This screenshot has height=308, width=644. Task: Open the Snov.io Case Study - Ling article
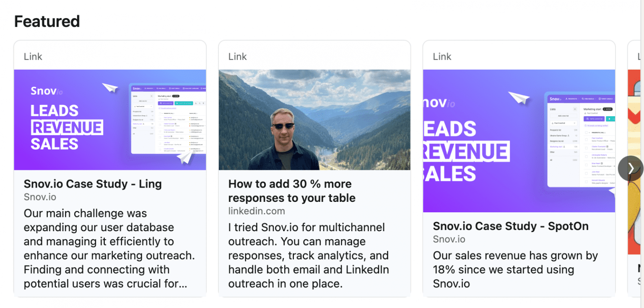point(93,184)
